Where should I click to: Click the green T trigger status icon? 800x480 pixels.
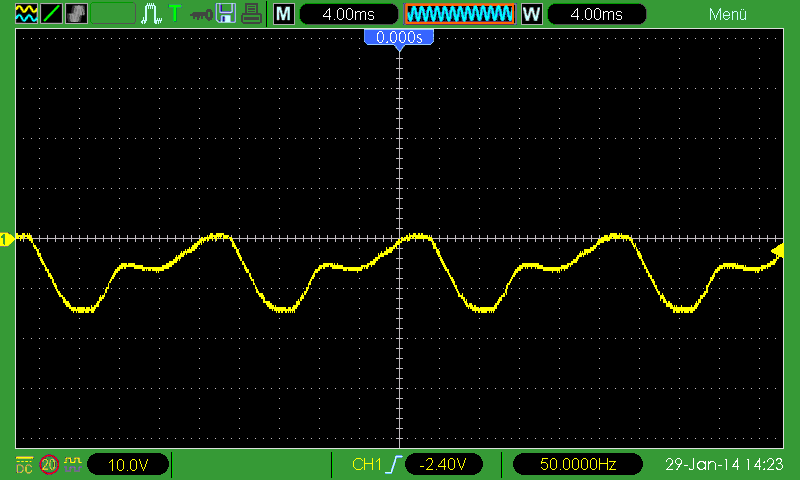pos(175,14)
